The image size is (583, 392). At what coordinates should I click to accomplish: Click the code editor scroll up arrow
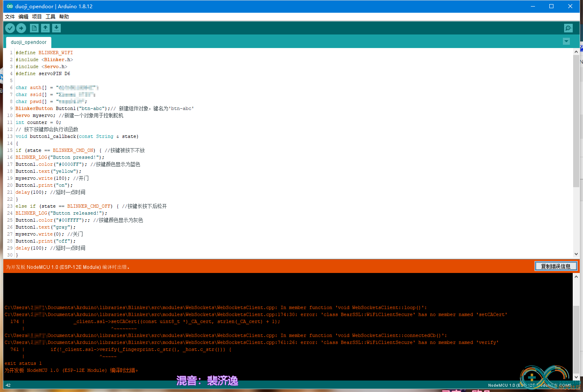coord(576,51)
